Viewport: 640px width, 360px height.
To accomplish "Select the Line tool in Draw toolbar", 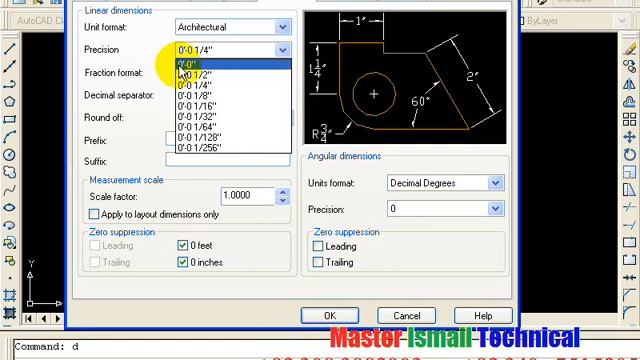I will [9, 49].
